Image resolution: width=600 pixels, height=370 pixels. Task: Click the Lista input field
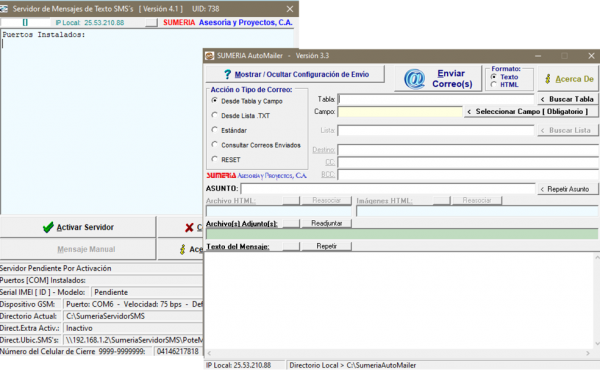pyautogui.click(x=436, y=130)
